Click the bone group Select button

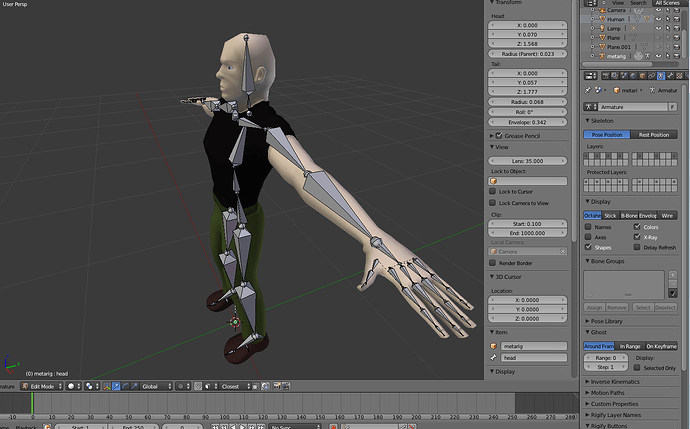click(x=642, y=308)
